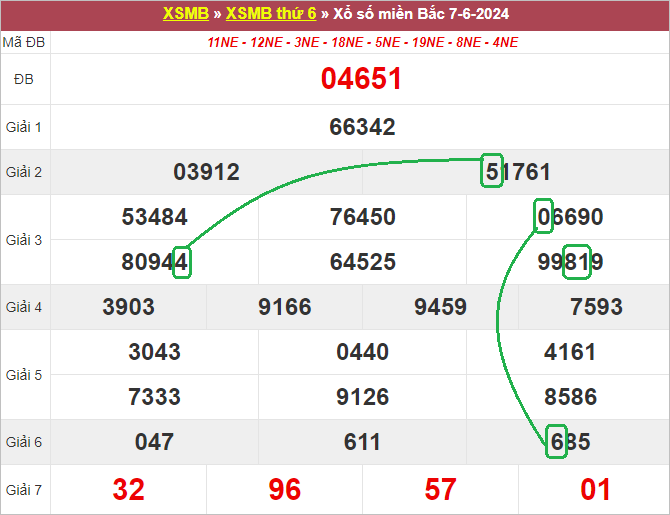Click the green-boxed digit 4 in 80944

point(181,262)
